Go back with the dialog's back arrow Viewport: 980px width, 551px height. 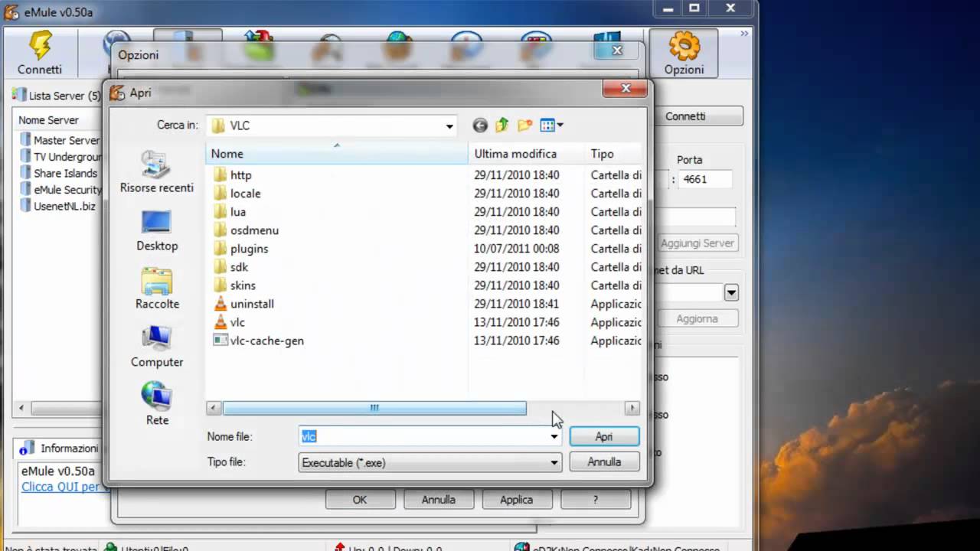click(480, 126)
